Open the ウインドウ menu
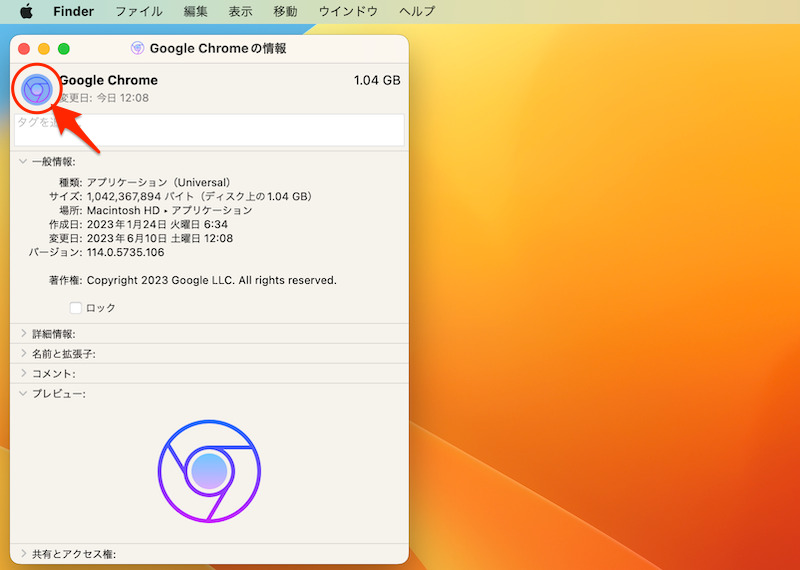This screenshot has width=800, height=570. pyautogui.click(x=348, y=12)
